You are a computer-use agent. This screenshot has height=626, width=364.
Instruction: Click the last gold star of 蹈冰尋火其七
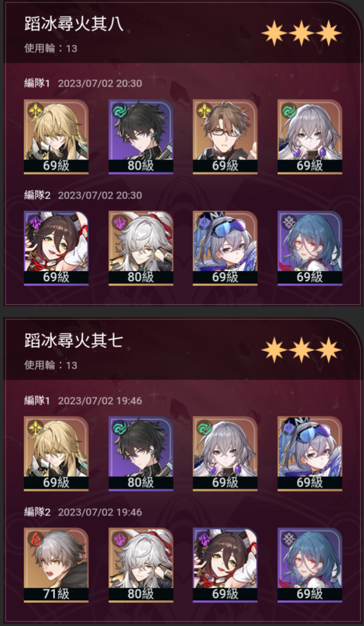(329, 350)
